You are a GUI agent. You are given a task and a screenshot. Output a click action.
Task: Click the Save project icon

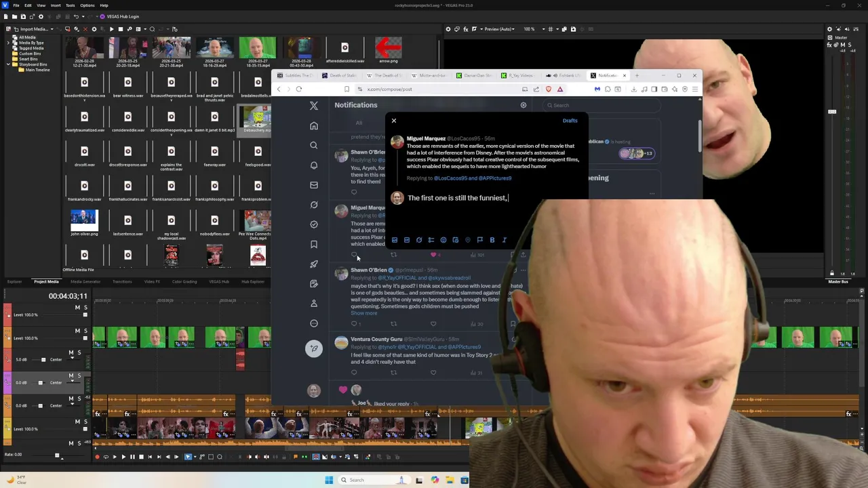point(22,16)
